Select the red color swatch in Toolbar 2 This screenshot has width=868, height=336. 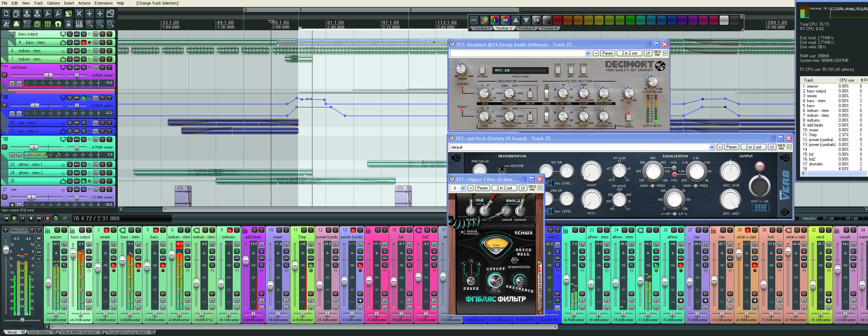[x=557, y=20]
